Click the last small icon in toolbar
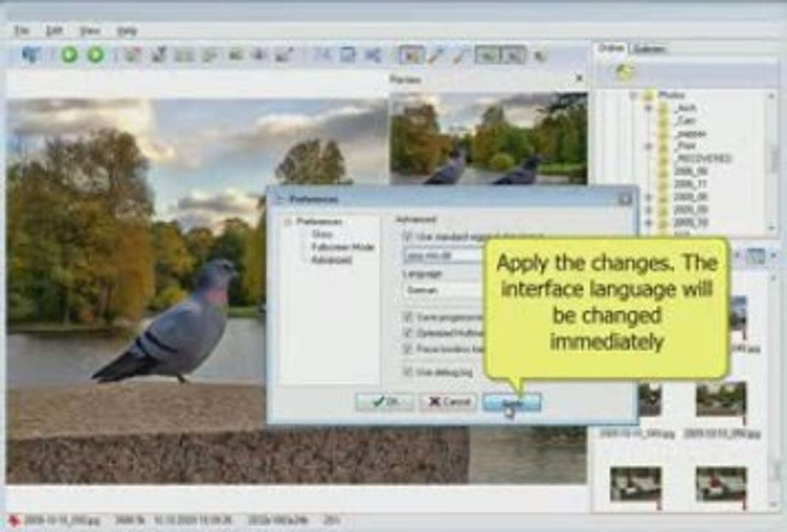 539,55
